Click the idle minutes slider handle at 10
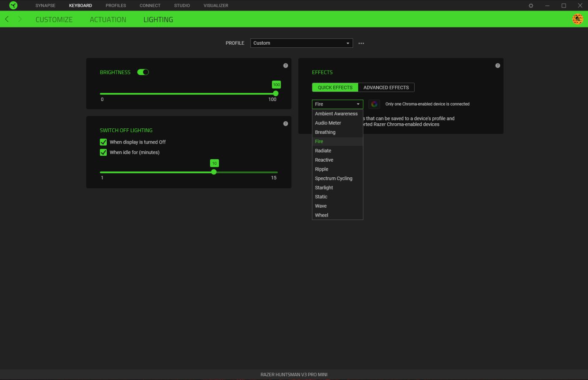 214,172
